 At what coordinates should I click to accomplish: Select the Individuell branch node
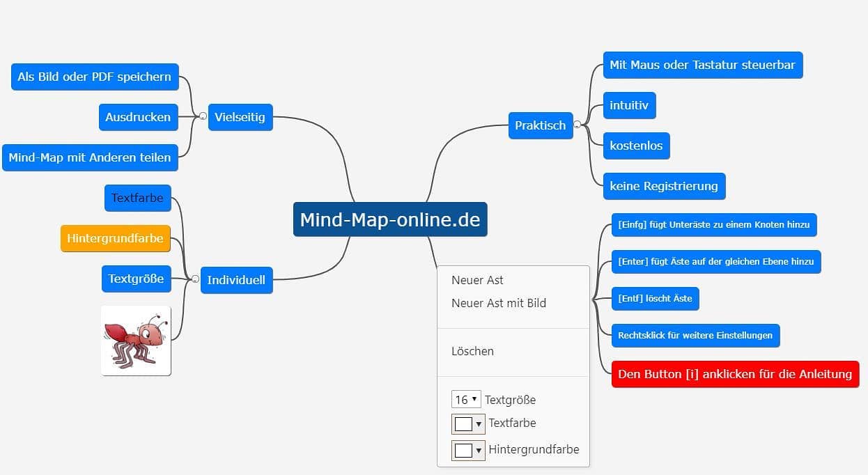point(236,280)
